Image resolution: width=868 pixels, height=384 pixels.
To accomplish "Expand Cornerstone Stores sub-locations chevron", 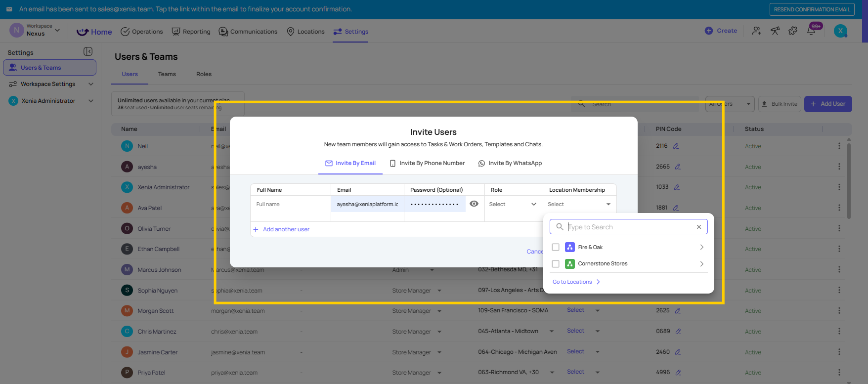I will point(701,264).
